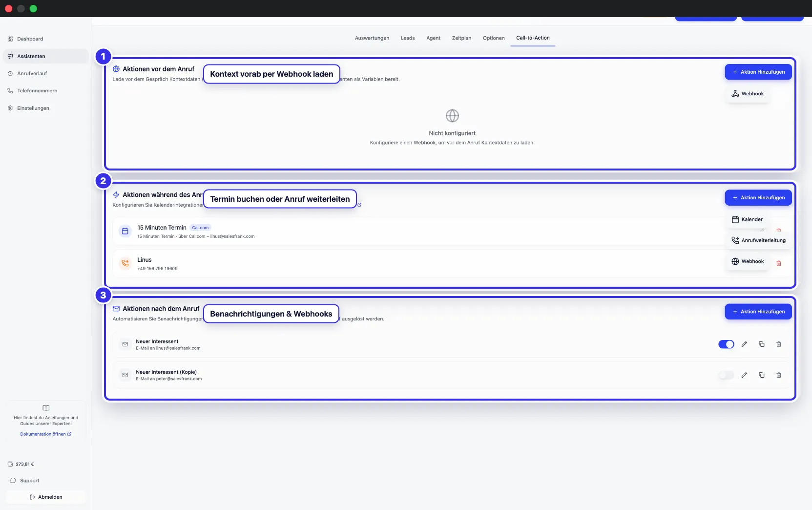Click the external link icon in during-call description
Viewport: 812px width, 510px height.
pyautogui.click(x=360, y=205)
